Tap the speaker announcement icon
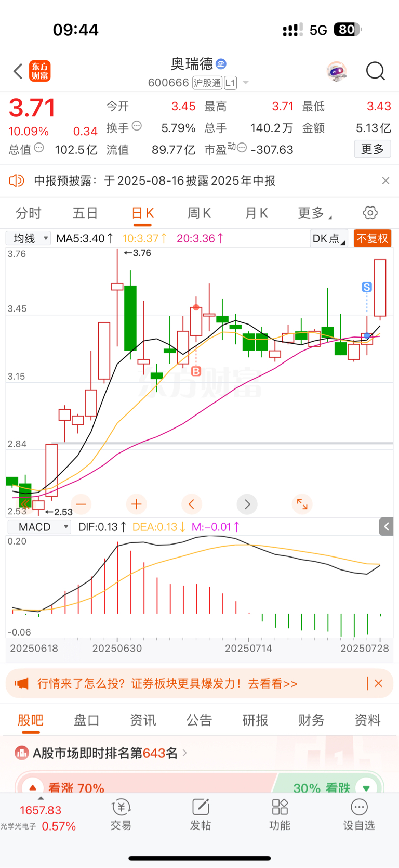Viewport: 399px width, 868px height. tap(17, 180)
